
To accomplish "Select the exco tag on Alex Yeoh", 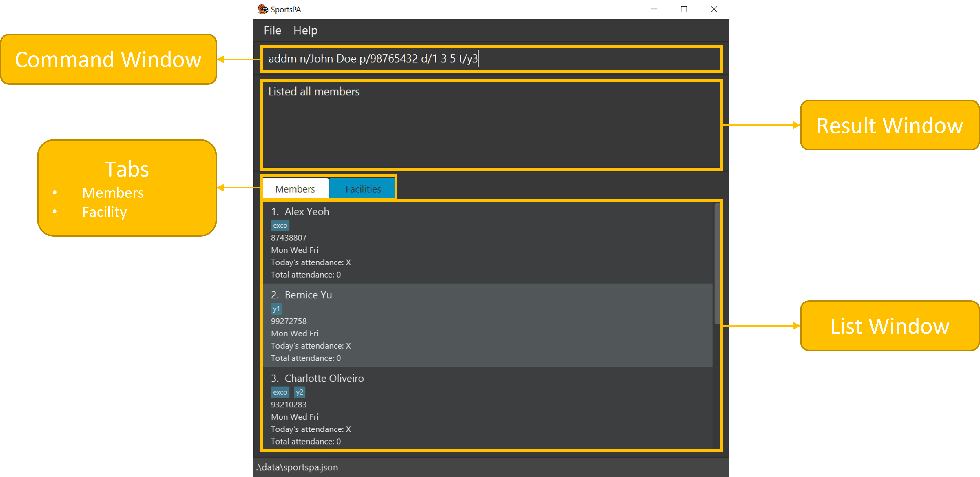I will (x=280, y=225).
